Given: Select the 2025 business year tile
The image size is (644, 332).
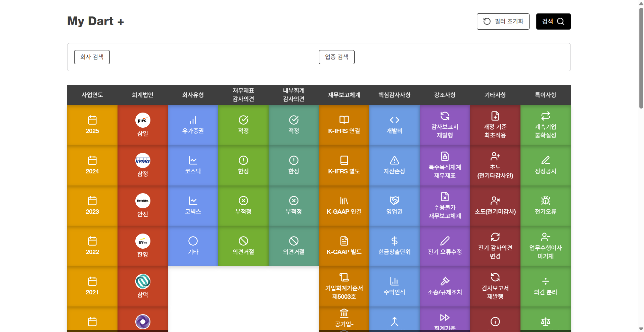Looking at the screenshot, I should (x=92, y=125).
